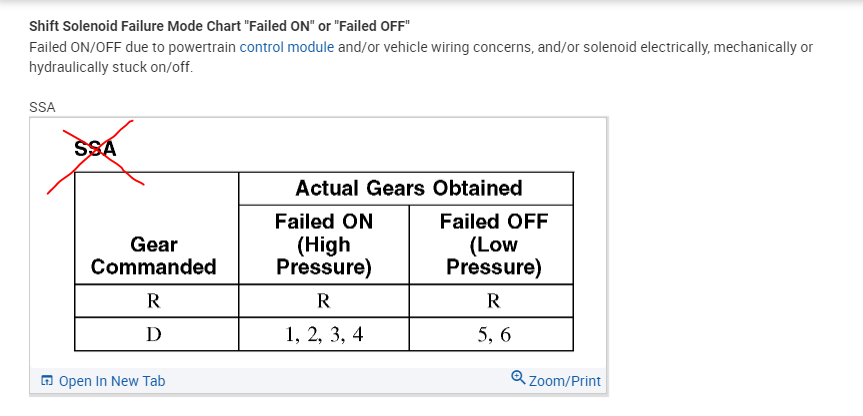Click the SSA label above the chart
The width and height of the screenshot is (863, 416).
click(42, 106)
